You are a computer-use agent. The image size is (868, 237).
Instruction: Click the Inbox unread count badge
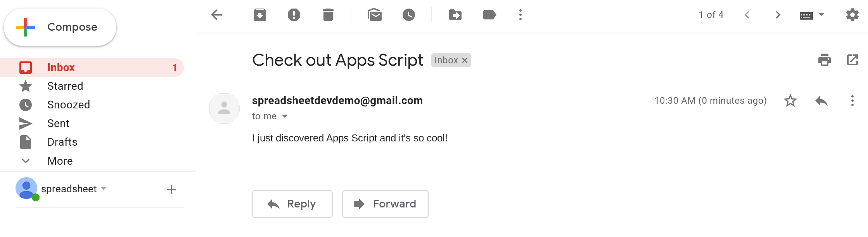click(x=175, y=68)
